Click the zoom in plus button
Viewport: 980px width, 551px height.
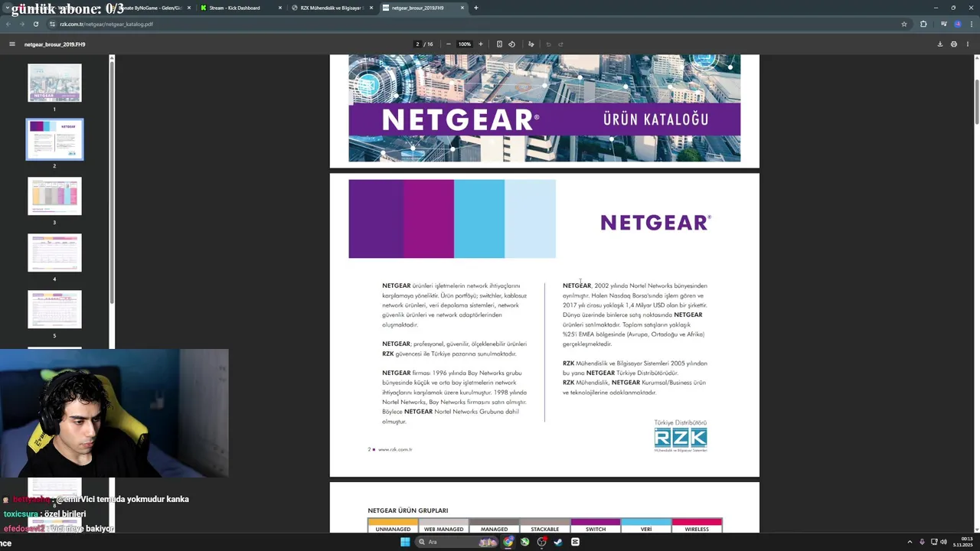(481, 44)
